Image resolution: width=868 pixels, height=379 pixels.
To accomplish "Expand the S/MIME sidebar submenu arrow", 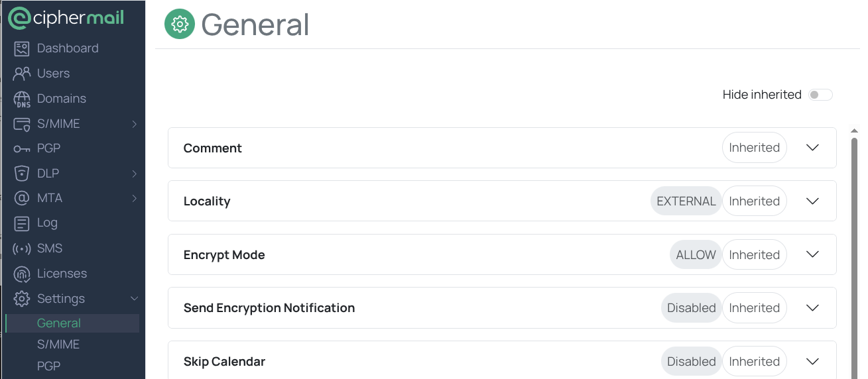I will pos(134,124).
